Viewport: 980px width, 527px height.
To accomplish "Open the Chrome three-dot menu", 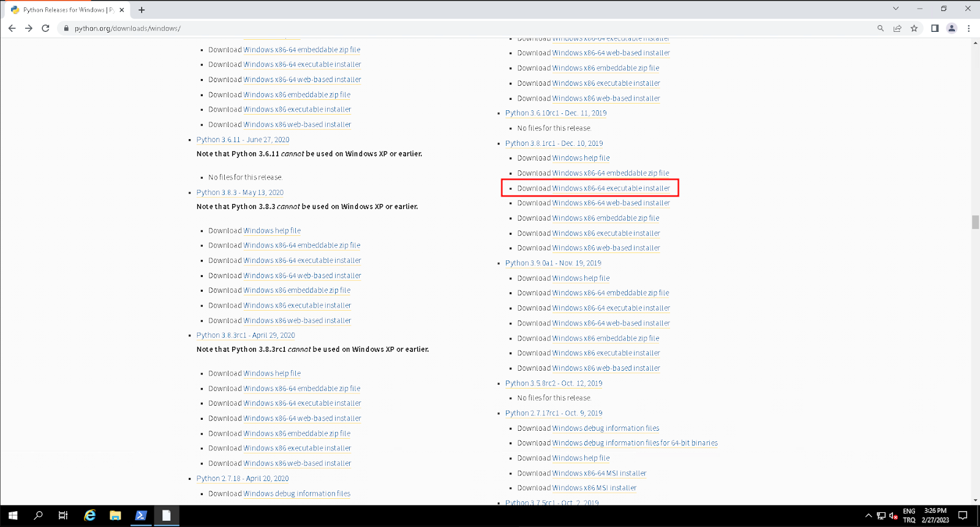I will click(968, 28).
